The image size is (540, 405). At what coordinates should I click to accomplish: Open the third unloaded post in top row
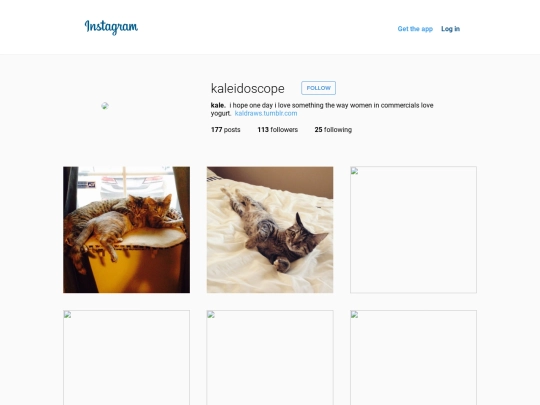click(414, 230)
